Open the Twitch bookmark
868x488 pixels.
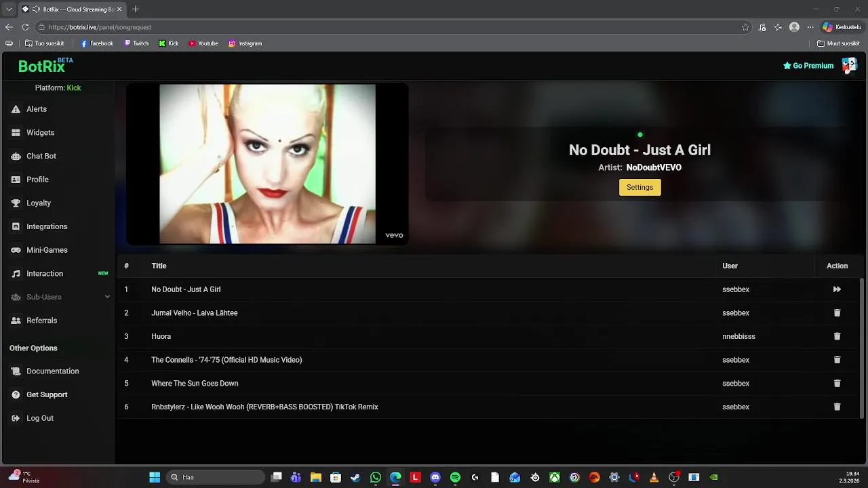[x=136, y=43]
